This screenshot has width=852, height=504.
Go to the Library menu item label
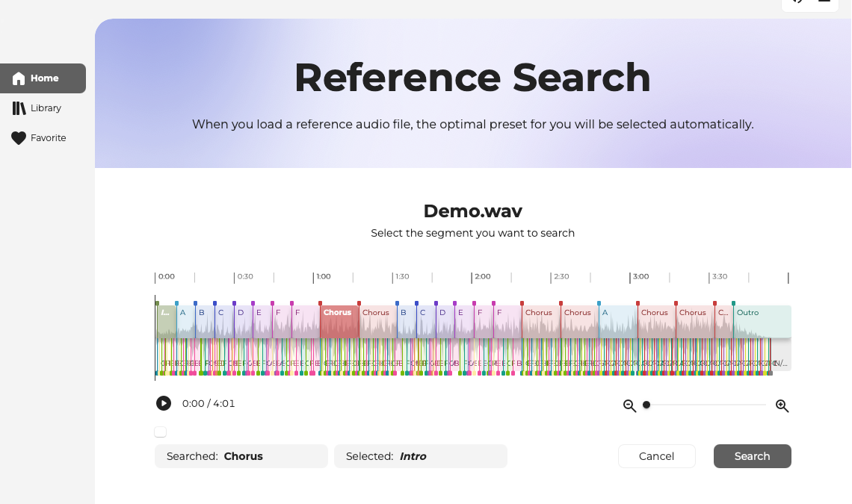(x=46, y=108)
